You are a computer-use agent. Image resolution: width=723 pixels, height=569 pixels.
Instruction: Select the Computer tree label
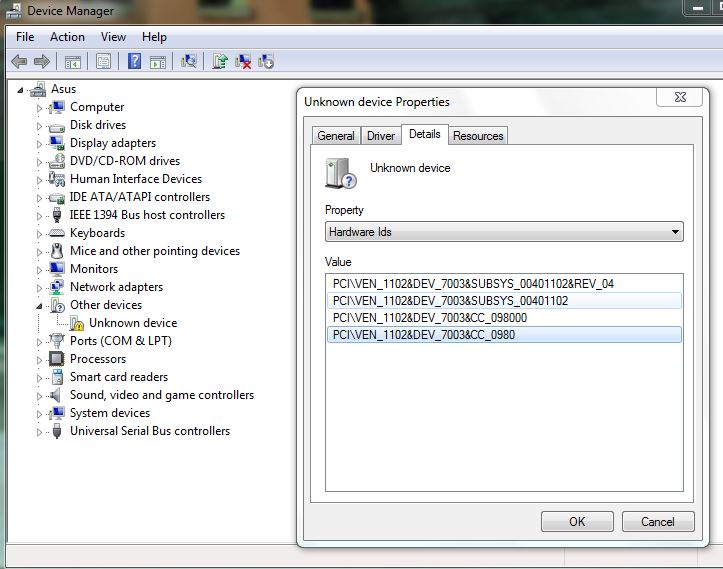pos(97,107)
